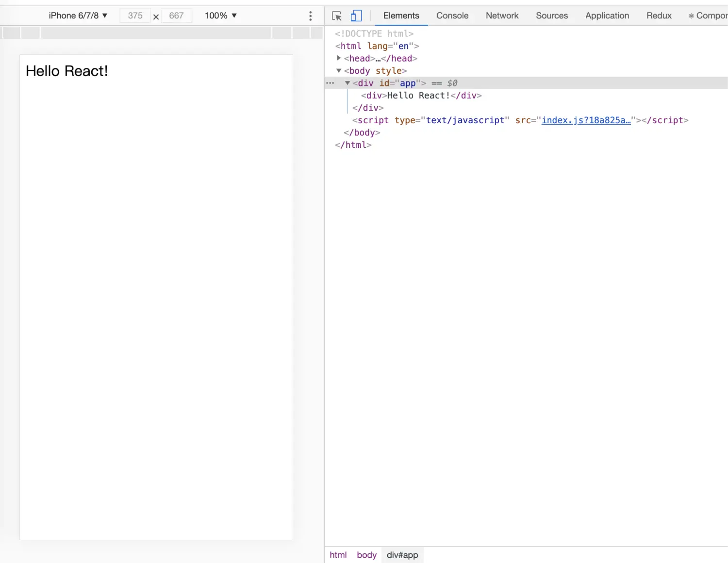Click the ellipsis beside the div#app row
The height and width of the screenshot is (563, 728).
330,83
